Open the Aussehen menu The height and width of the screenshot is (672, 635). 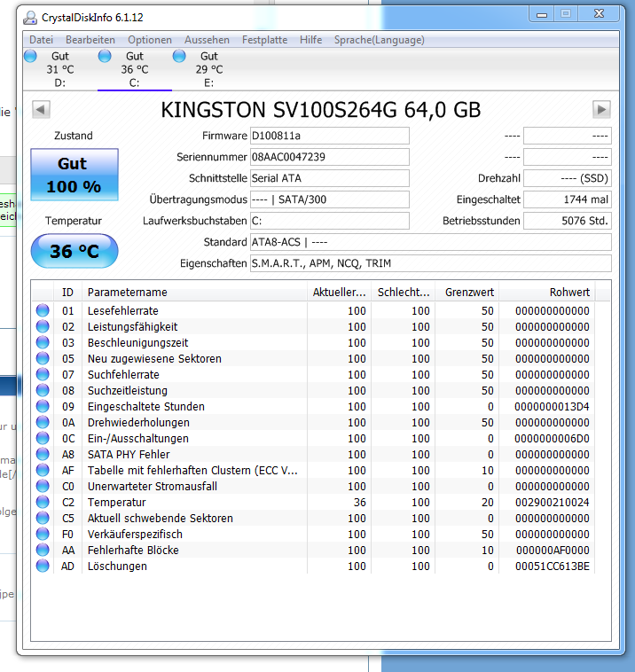click(207, 40)
